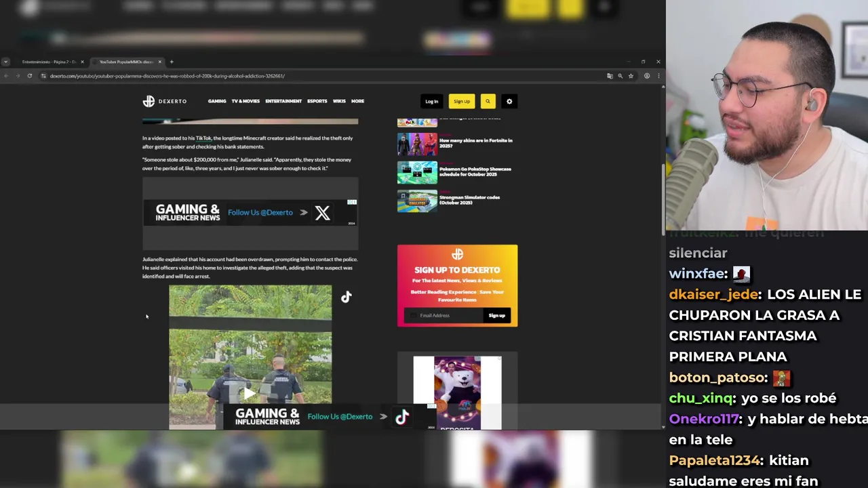Click the polar bear advertisement image

pyautogui.click(x=457, y=393)
